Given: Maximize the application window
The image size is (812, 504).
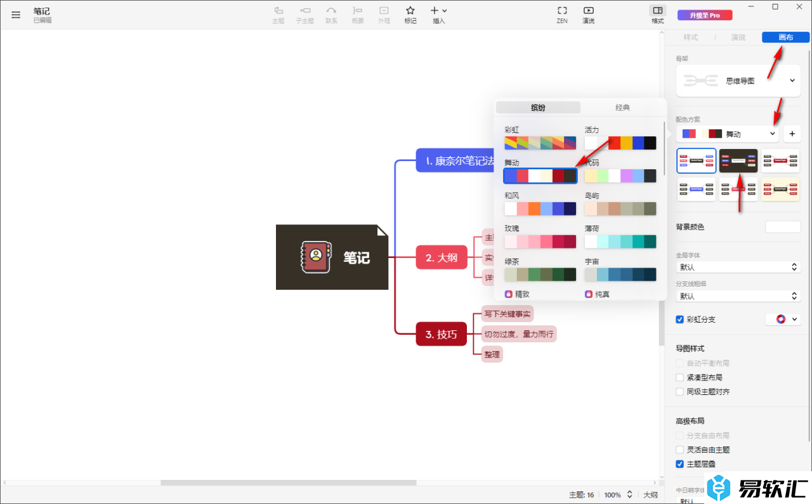Looking at the screenshot, I should click(x=775, y=6).
